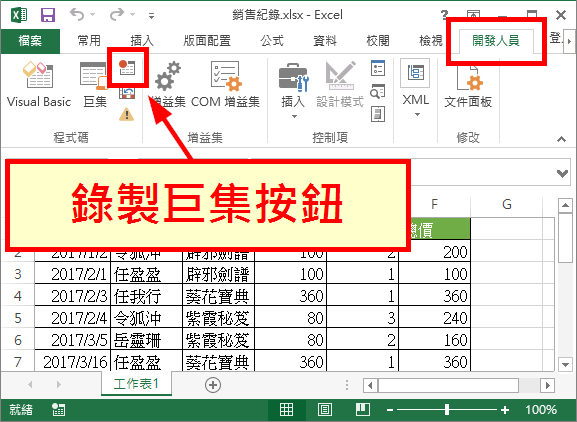Switch to the 校閱 tab
This screenshot has width=577, height=422.
(378, 40)
